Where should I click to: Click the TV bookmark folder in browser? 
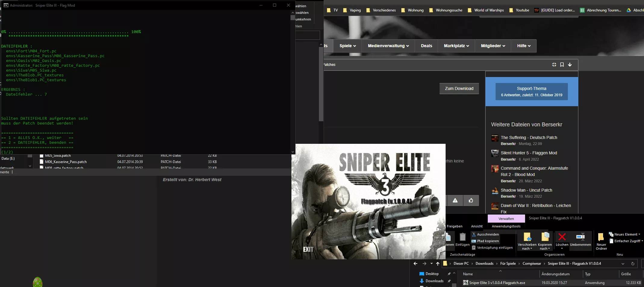332,10
